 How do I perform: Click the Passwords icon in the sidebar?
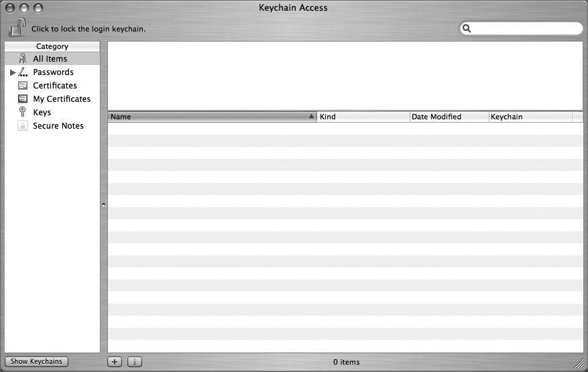coord(23,72)
